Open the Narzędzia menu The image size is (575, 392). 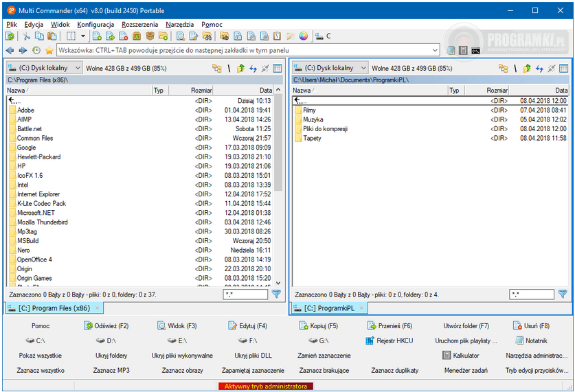tap(180, 25)
